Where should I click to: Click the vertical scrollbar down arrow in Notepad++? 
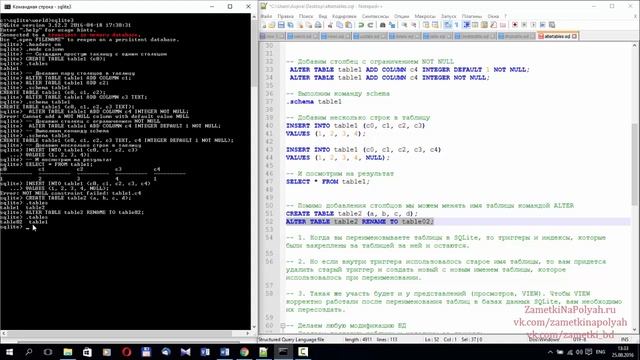635,330
